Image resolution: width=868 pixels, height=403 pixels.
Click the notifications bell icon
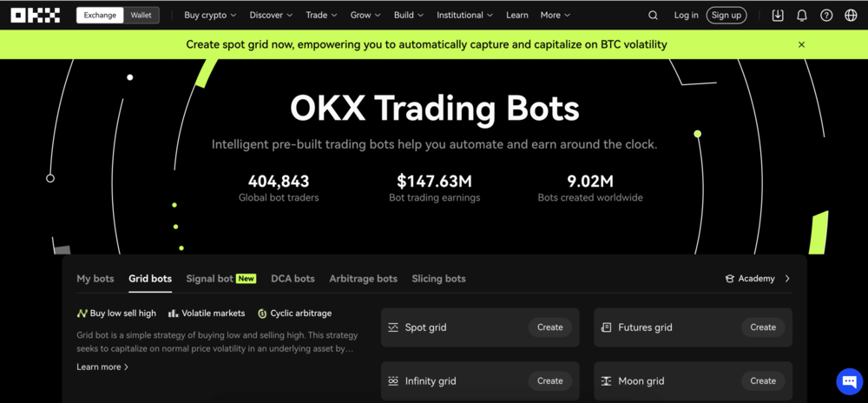pyautogui.click(x=802, y=16)
